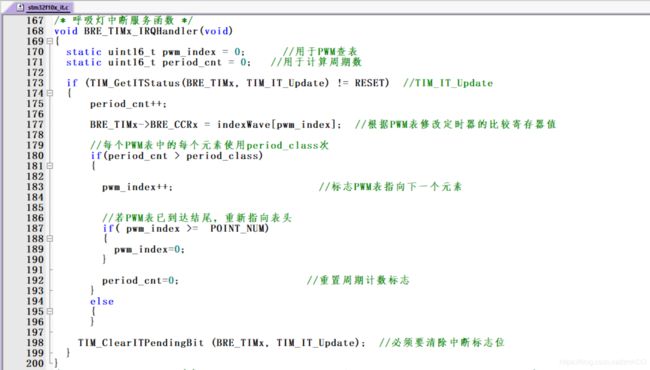Click the else keyword on line 194
This screenshot has height=370, width=650.
click(x=102, y=301)
